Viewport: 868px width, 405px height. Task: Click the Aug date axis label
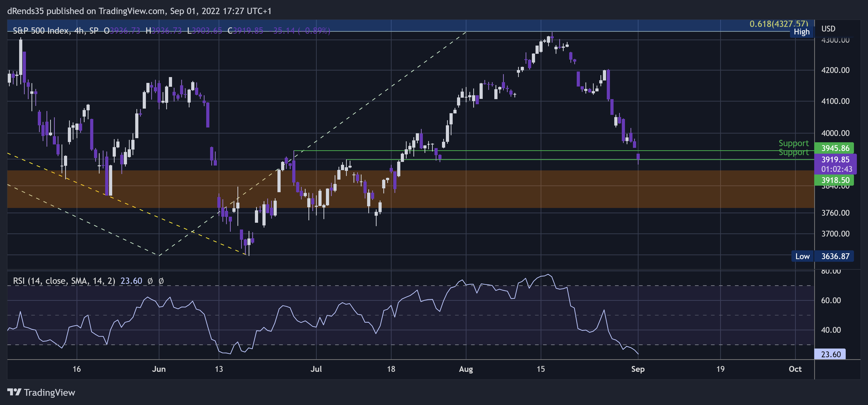coord(466,369)
